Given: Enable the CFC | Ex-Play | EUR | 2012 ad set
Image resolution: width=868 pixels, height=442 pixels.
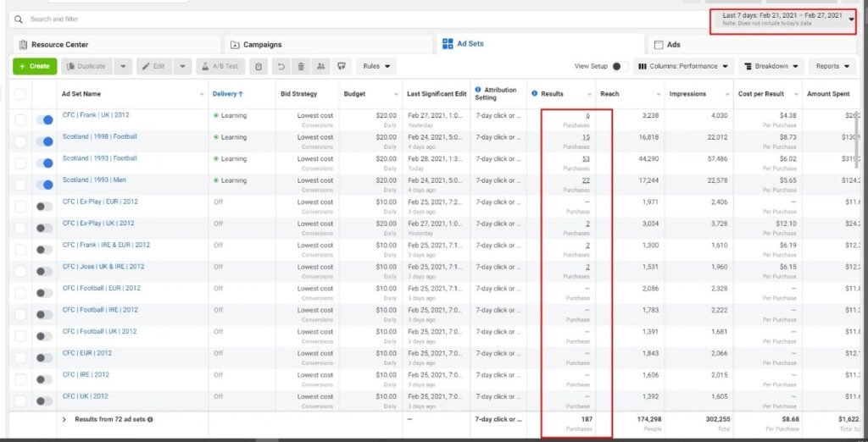Looking at the screenshot, I should tap(45, 207).
